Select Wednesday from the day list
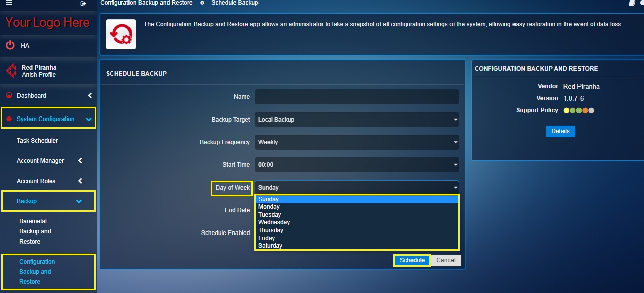The image size is (644, 293). point(357,222)
